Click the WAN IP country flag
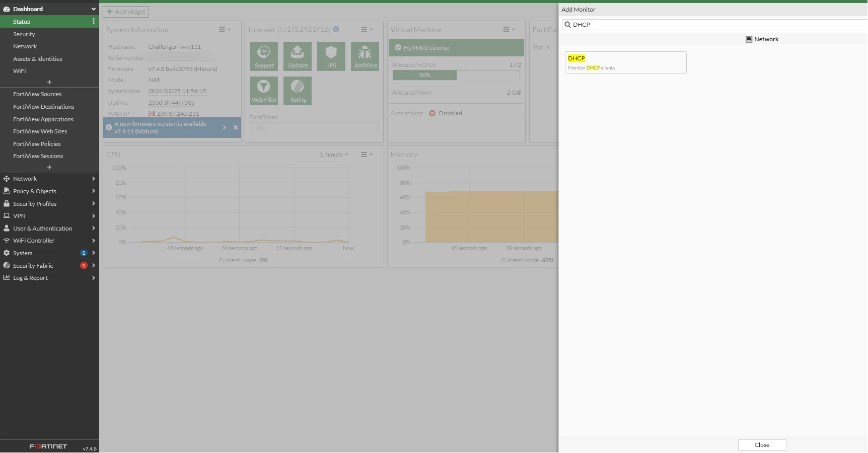This screenshot has width=868, height=453. (152, 114)
